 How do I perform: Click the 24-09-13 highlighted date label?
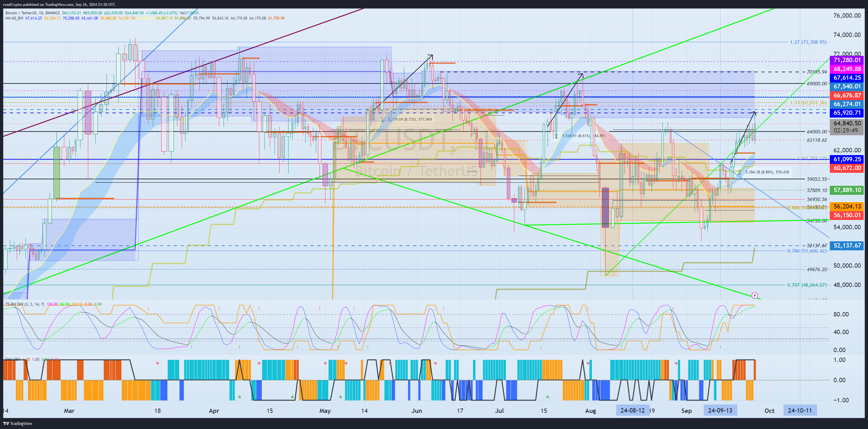point(720,410)
